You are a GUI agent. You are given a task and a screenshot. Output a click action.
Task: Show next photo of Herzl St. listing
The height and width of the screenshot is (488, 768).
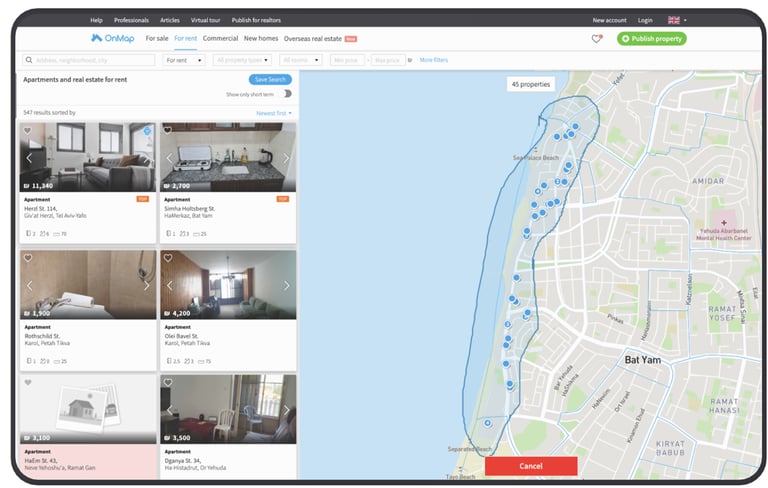pyautogui.click(x=146, y=158)
